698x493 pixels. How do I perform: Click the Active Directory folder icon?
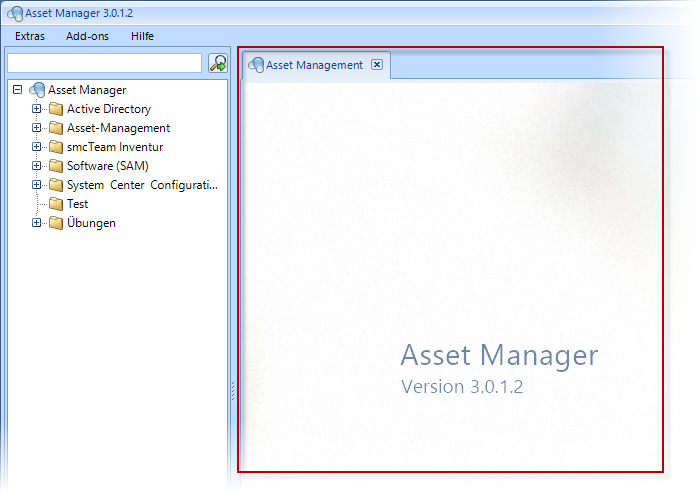[56, 109]
